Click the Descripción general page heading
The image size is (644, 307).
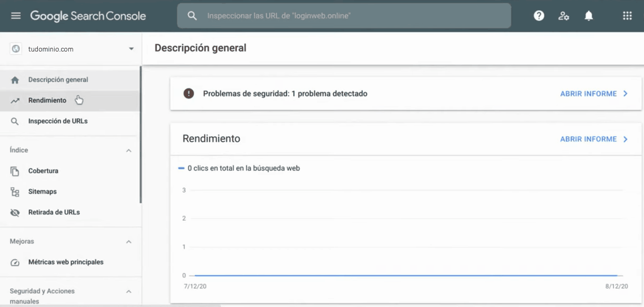[x=200, y=48]
